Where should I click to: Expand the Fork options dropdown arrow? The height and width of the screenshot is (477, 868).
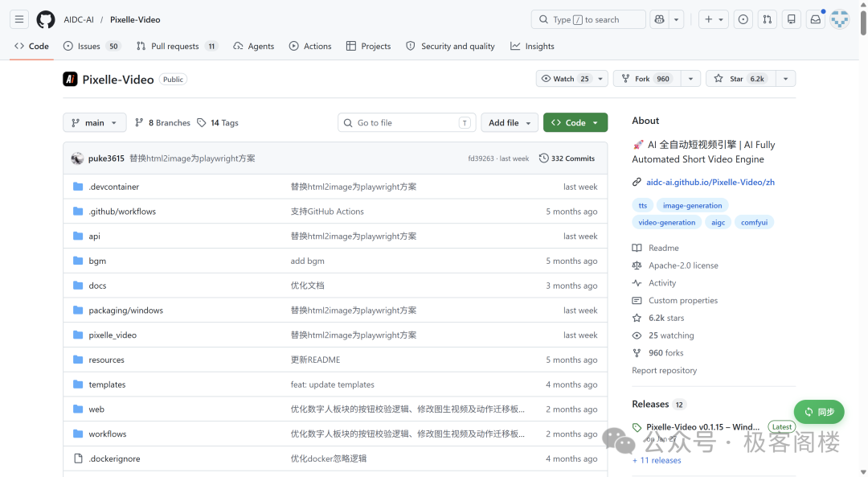(691, 79)
